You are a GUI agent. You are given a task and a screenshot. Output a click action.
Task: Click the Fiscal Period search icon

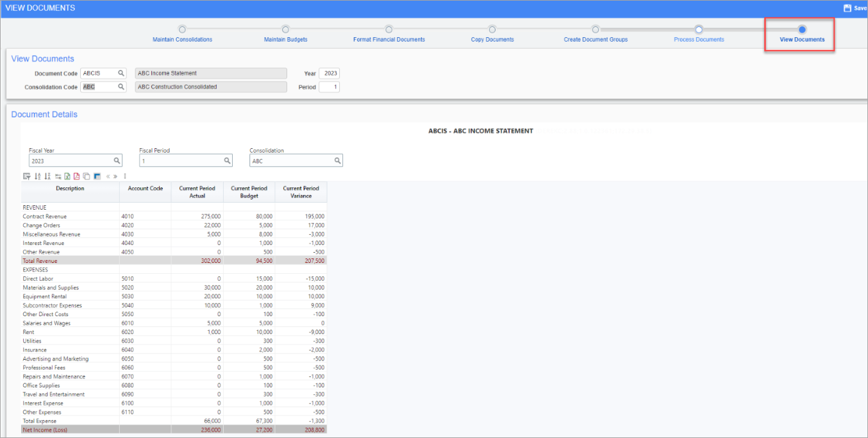coord(227,161)
